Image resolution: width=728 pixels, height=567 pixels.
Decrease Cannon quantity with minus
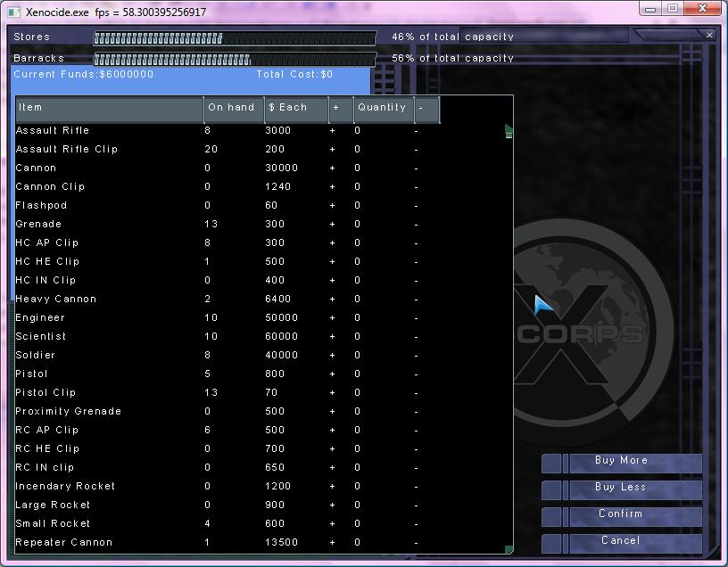[416, 168]
